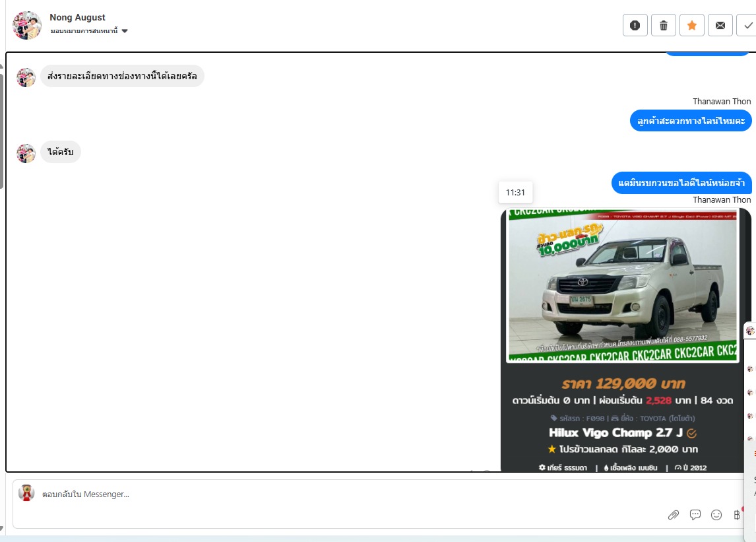
Task: Mark conversation done with checkmark icon
Action: (747, 25)
